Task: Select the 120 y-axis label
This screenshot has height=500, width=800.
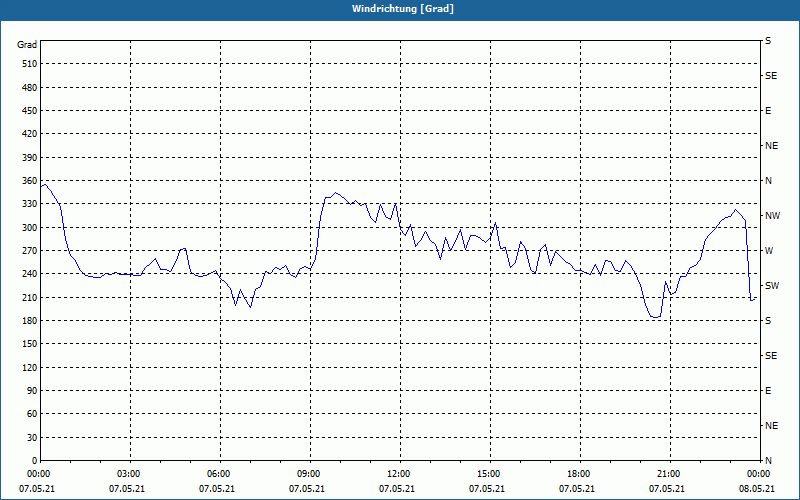Action: [x=30, y=367]
